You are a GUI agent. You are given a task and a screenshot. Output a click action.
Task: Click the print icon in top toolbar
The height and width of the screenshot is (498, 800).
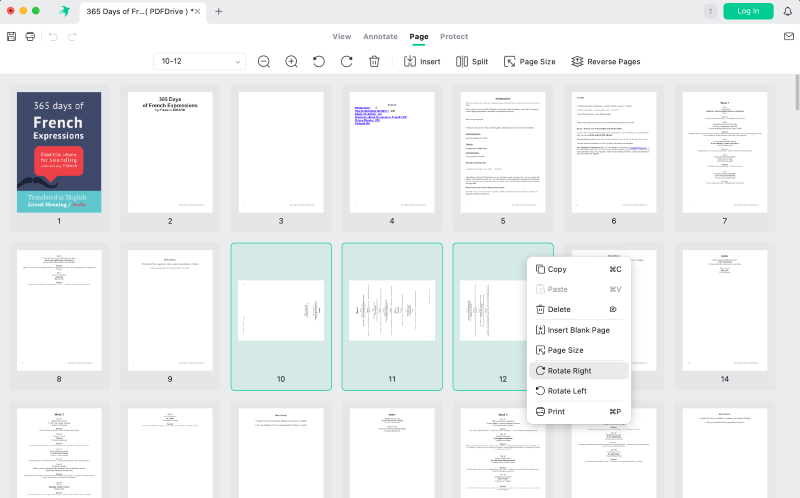[x=30, y=36]
